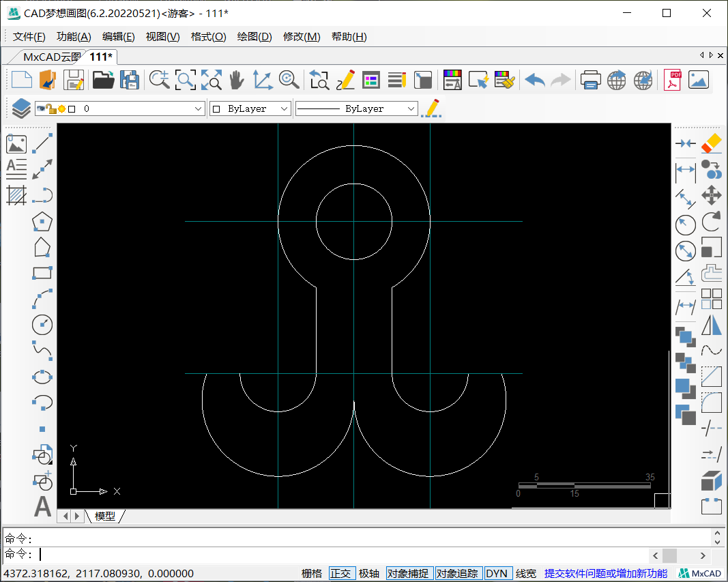This screenshot has height=582, width=728.
Task: Click the Erase eraser tool
Action: 712,143
